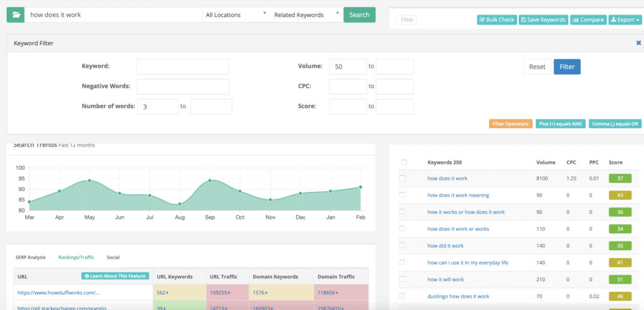
Task: Click the Score minimum field
Action: [348, 107]
